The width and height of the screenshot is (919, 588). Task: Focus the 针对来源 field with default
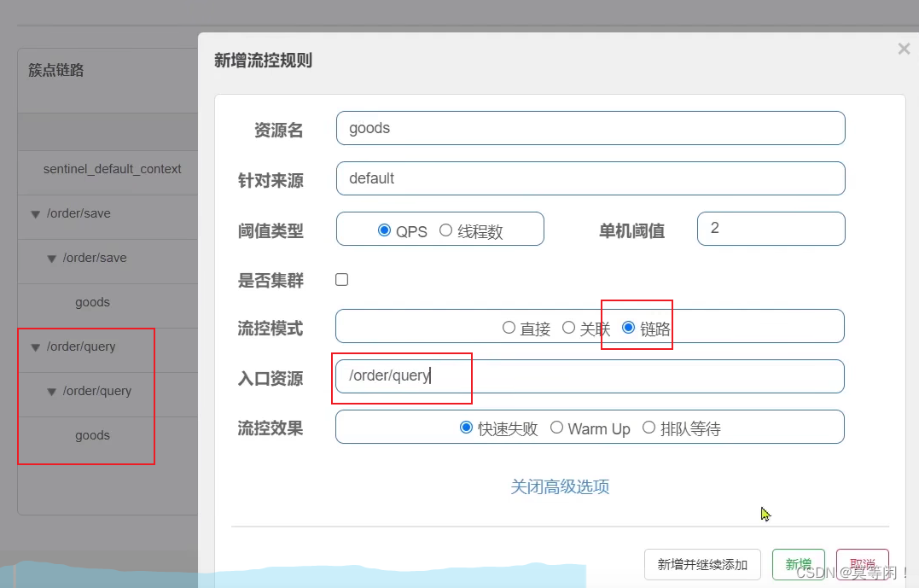[590, 178]
